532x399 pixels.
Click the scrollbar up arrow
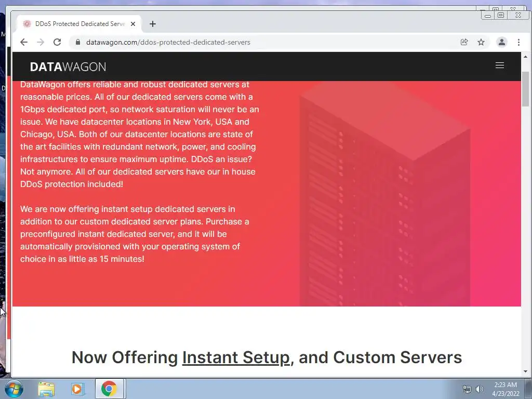click(525, 57)
